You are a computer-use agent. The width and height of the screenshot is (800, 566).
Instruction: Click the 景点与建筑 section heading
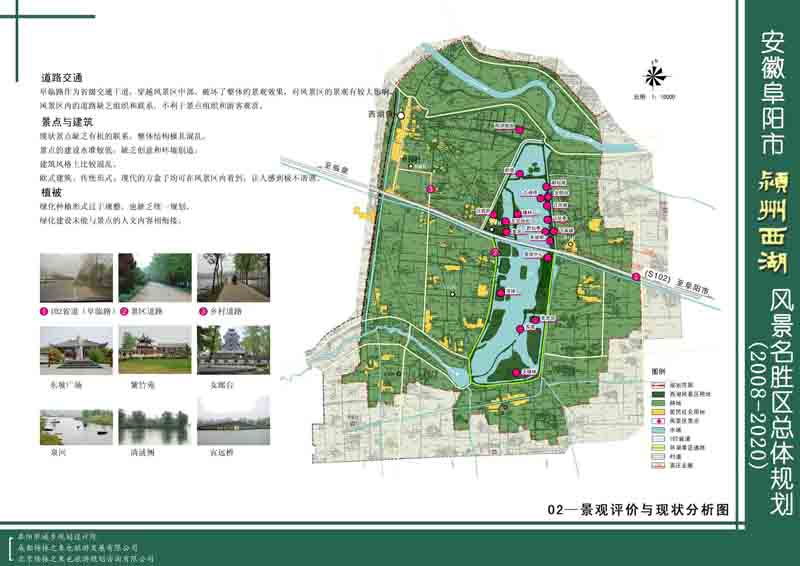coord(66,121)
